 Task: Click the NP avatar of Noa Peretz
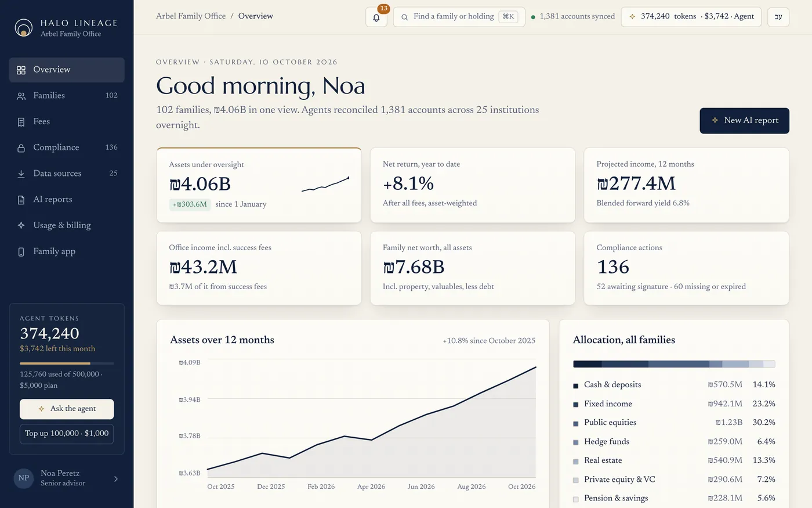(x=24, y=478)
